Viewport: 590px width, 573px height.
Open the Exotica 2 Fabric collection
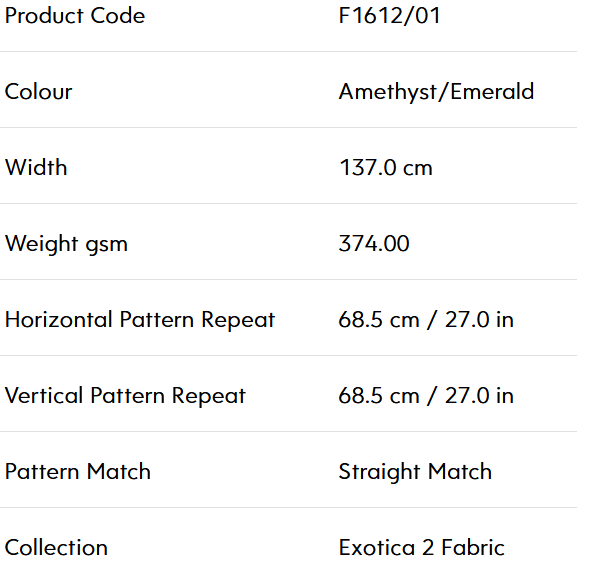[421, 548]
